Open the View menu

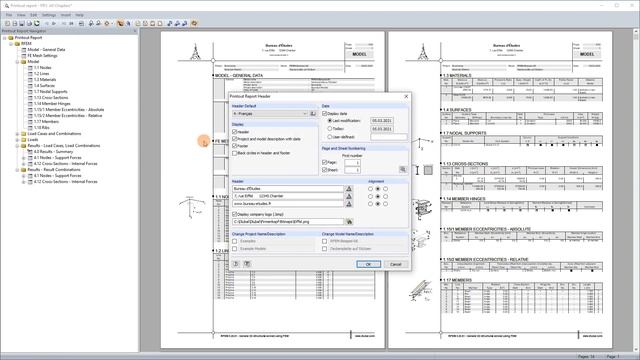click(21, 15)
